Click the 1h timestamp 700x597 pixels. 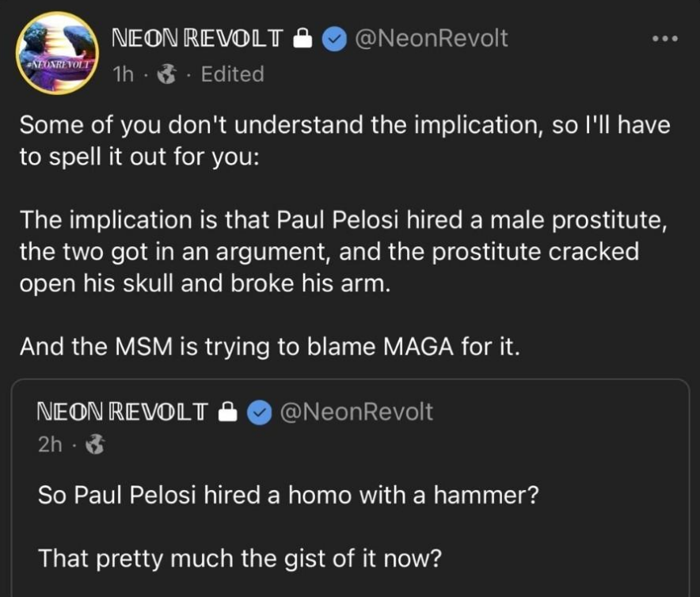pyautogui.click(x=124, y=74)
